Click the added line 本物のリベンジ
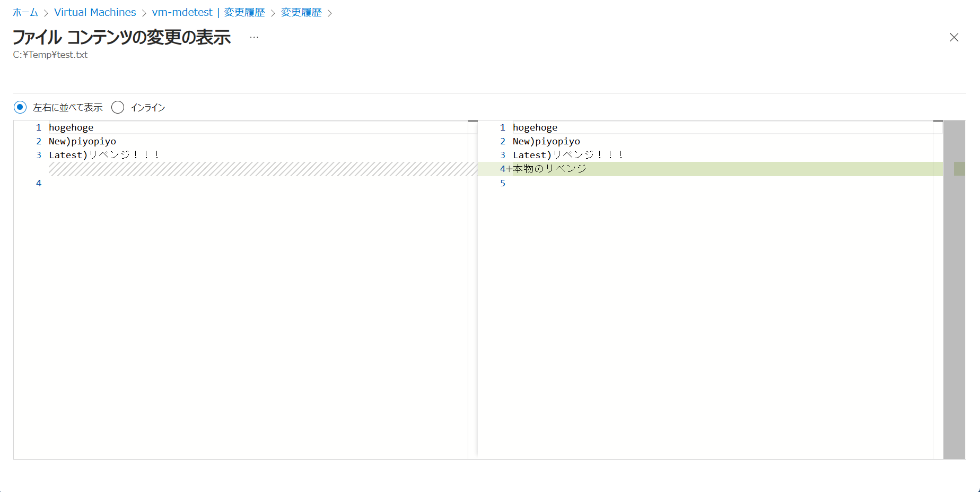 (x=549, y=169)
